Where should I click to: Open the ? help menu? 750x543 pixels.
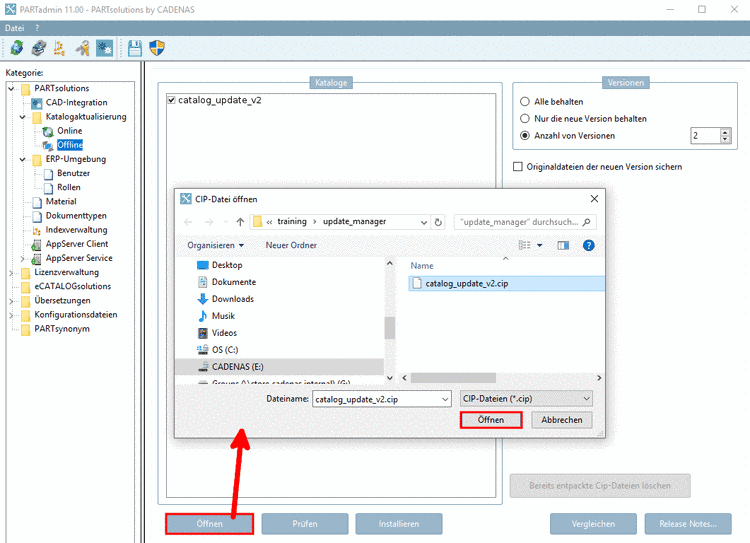coord(37,28)
